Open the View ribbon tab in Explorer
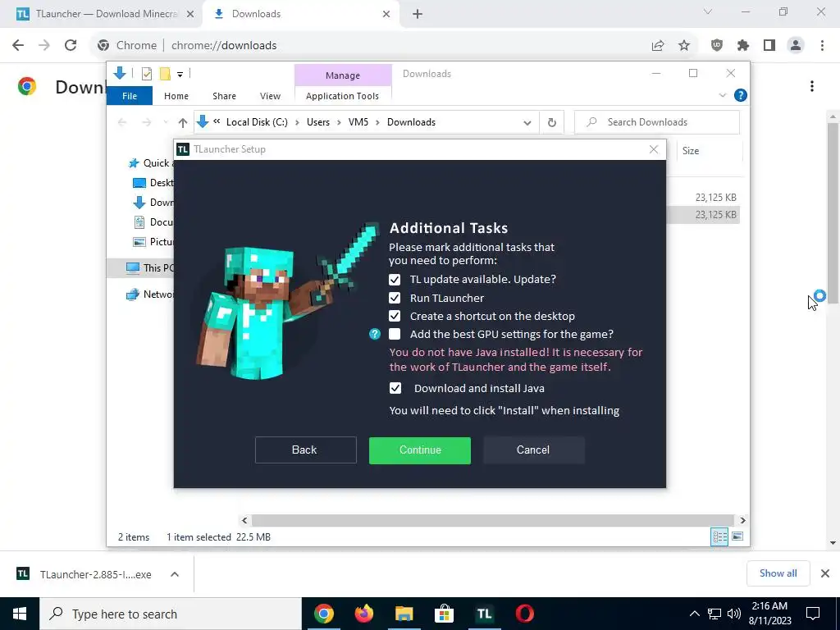Image resolution: width=840 pixels, height=630 pixels. point(270,96)
